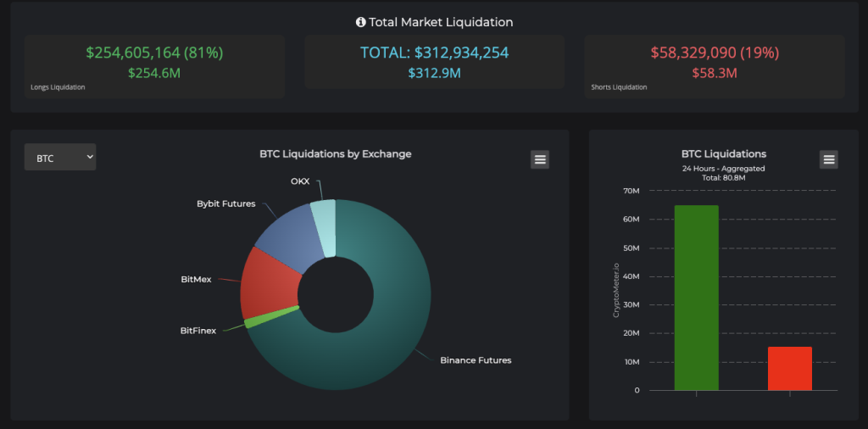Image resolution: width=868 pixels, height=429 pixels.
Task: Click the BTC Liquidations by Exchange title
Action: coord(335,154)
